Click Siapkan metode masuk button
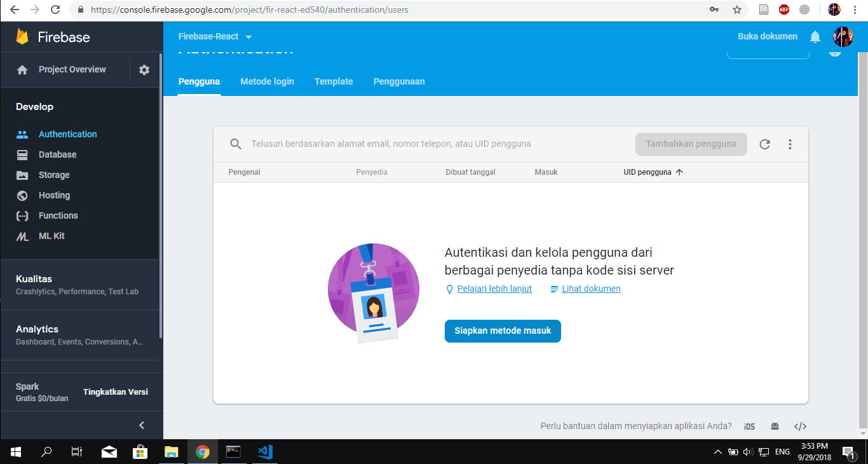Image resolution: width=868 pixels, height=464 pixels. [503, 331]
